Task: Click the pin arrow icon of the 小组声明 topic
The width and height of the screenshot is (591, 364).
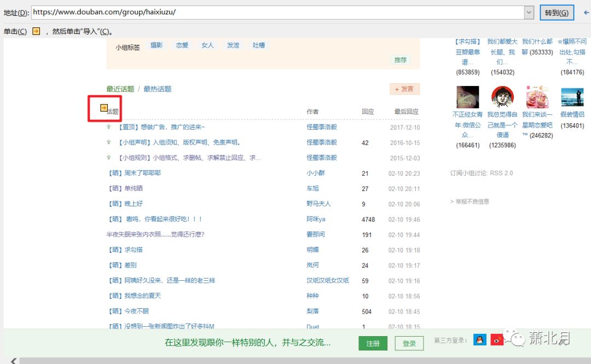Action: point(108,142)
